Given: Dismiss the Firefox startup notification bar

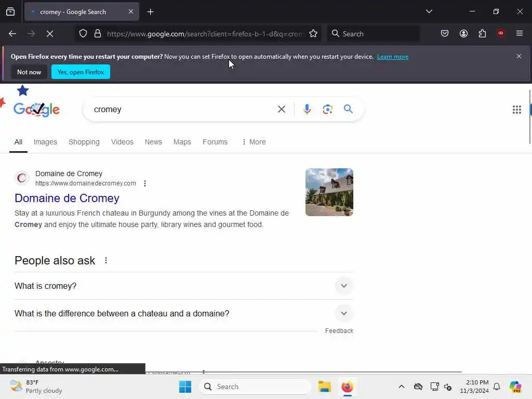Looking at the screenshot, I should (518, 56).
